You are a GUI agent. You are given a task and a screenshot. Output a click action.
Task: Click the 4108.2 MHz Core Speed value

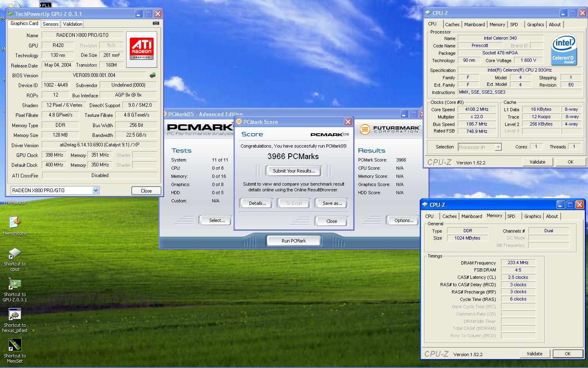477,110
